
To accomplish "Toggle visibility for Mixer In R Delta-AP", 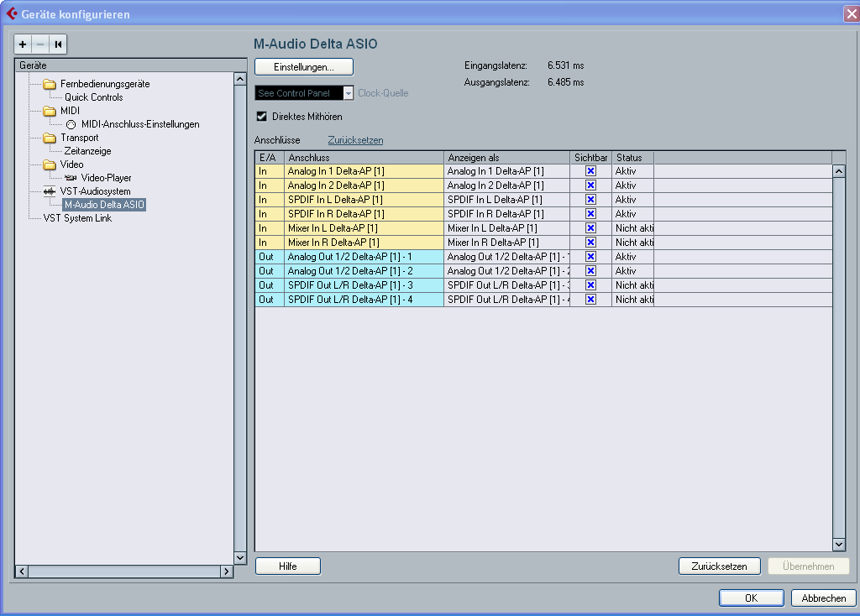I will [x=590, y=243].
